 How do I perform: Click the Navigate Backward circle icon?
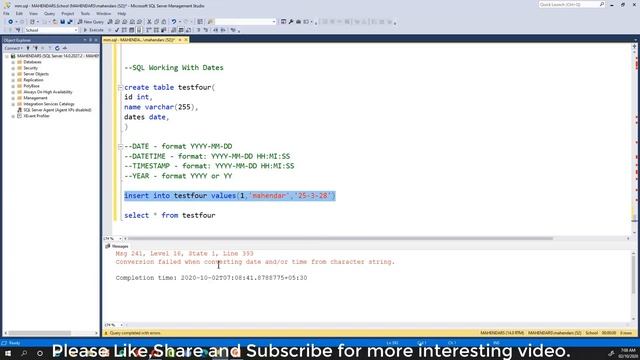(11, 22)
